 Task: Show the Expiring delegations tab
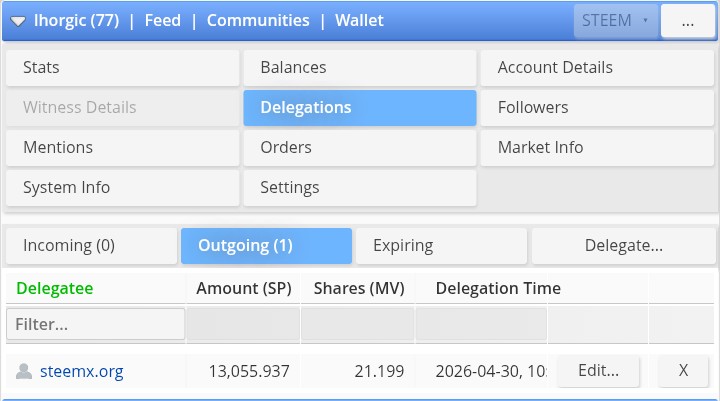coord(441,246)
